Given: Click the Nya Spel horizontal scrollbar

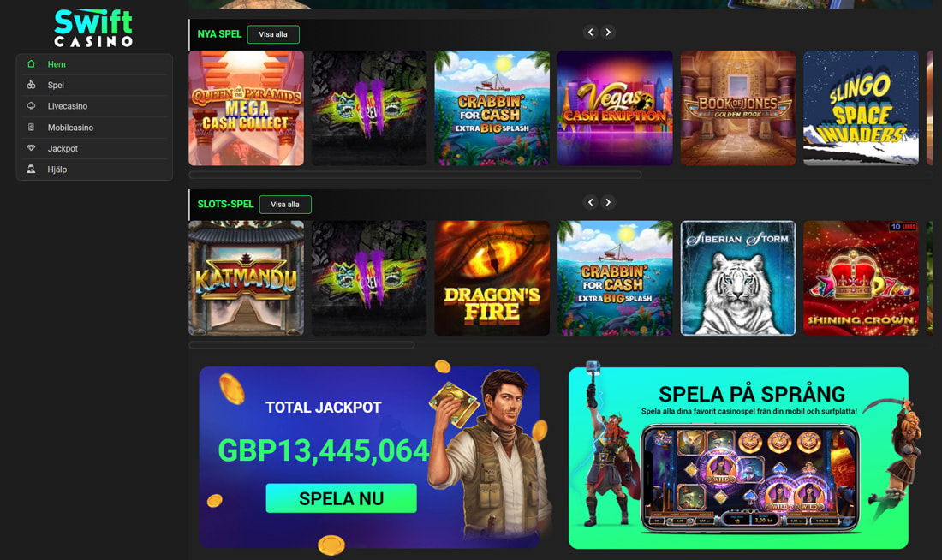Looking at the screenshot, I should pyautogui.click(x=415, y=175).
